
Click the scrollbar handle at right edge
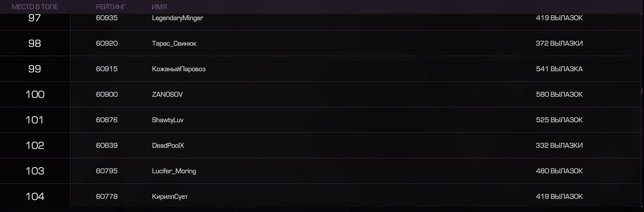[x=642, y=91]
